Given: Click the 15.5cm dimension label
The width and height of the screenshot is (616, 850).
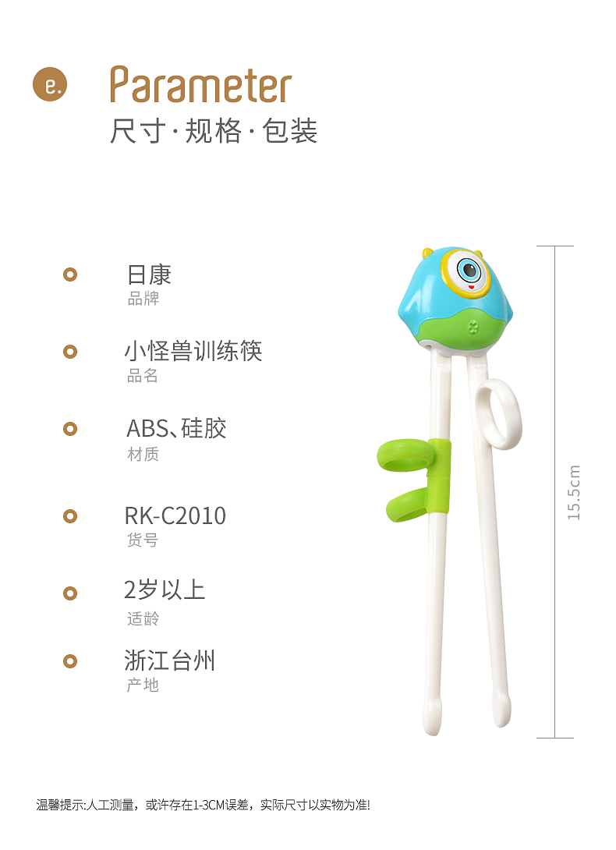Looking at the screenshot, I should pos(574,492).
